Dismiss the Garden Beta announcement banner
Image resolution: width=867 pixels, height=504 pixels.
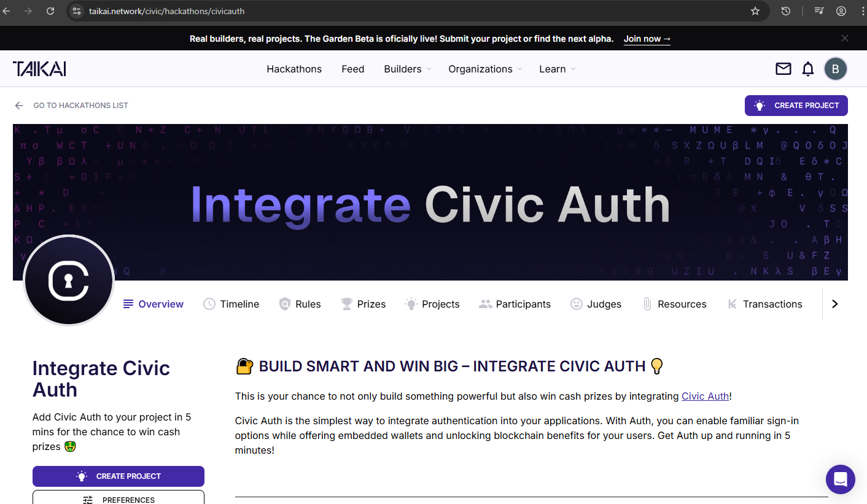(x=845, y=38)
